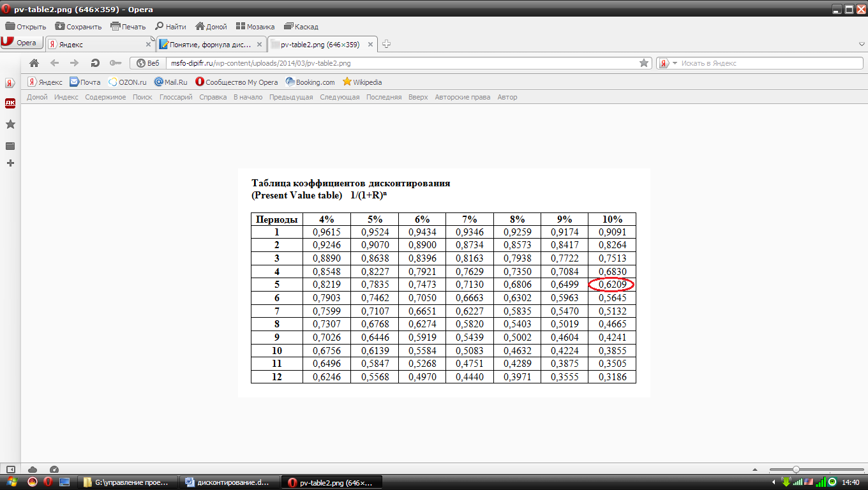Viewport: 868px width, 490px height.
Task: Open the Сообщество My Opera bookmark
Action: (x=237, y=82)
